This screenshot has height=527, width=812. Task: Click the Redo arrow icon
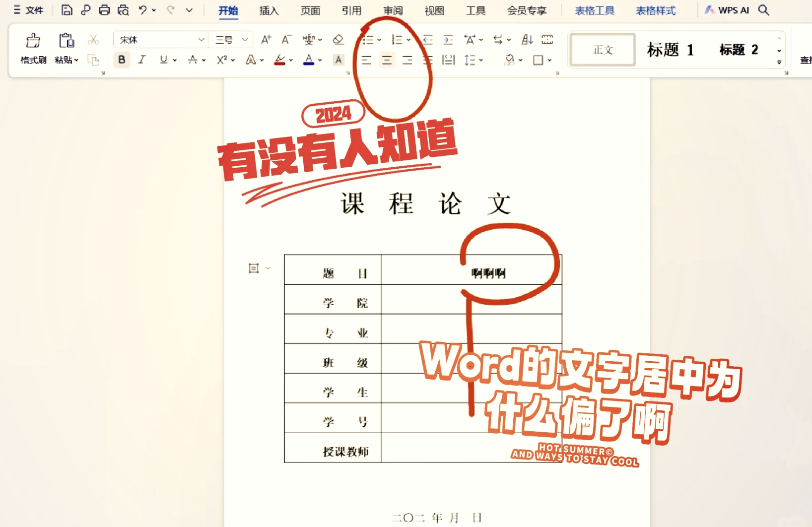(x=171, y=10)
